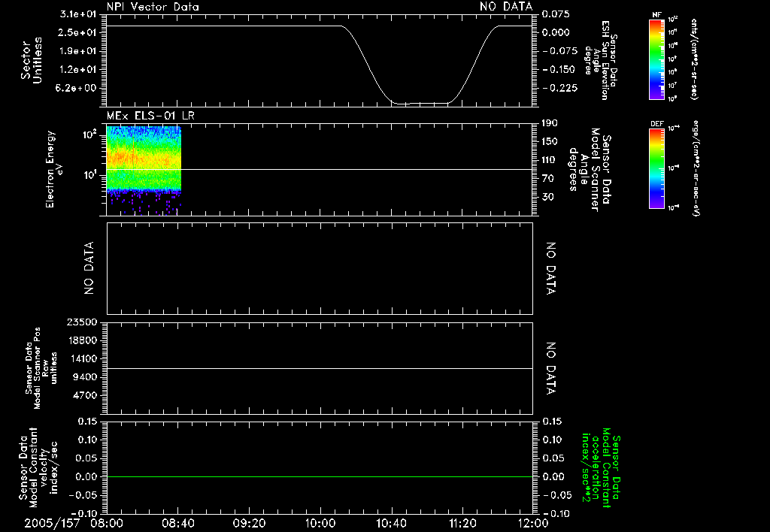Click the 'NF' label above the colorbar
Screen dimensions: 770x532
(x=656, y=15)
